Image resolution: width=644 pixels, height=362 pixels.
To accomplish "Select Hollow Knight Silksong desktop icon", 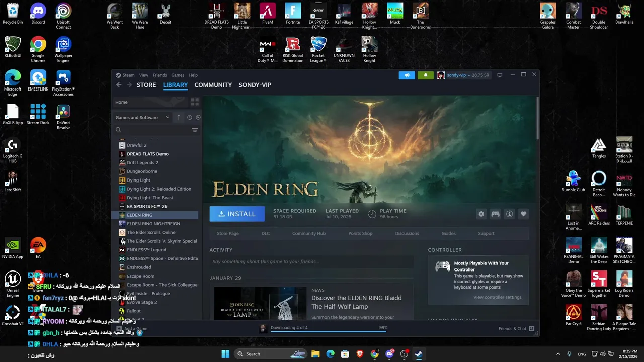I will point(369,16).
